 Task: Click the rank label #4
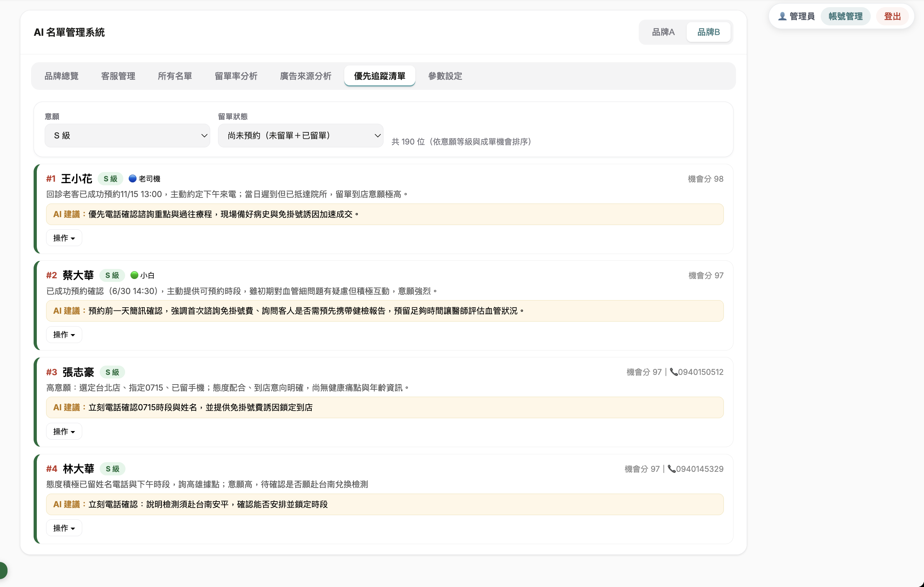point(52,469)
